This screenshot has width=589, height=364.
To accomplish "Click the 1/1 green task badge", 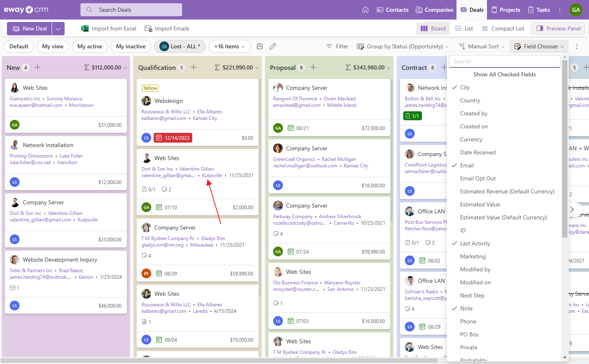I will [x=413, y=116].
